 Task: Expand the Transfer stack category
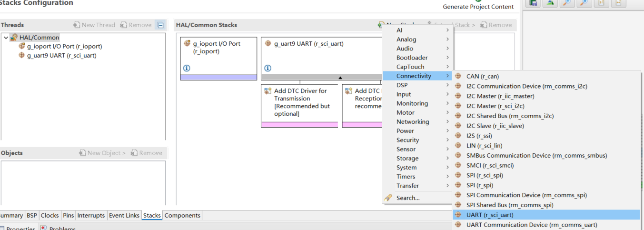(x=418, y=186)
